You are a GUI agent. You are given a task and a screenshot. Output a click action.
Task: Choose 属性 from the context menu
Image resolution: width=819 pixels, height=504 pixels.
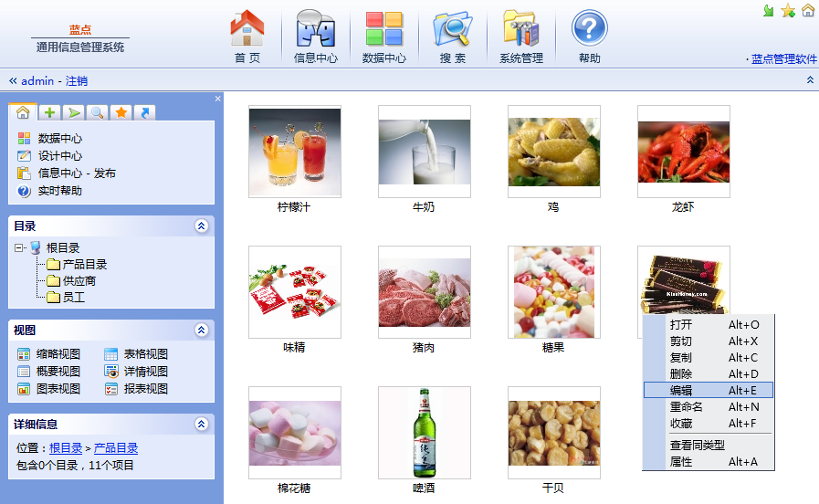[709, 462]
